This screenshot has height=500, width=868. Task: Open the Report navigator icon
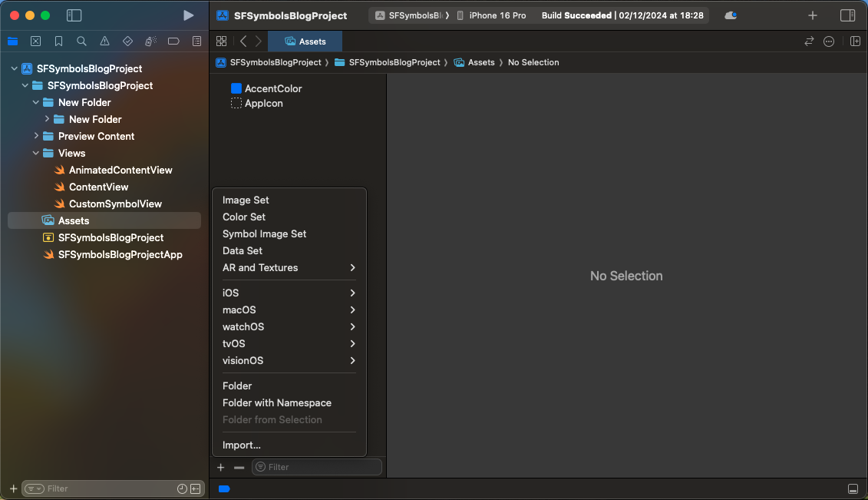tap(196, 41)
